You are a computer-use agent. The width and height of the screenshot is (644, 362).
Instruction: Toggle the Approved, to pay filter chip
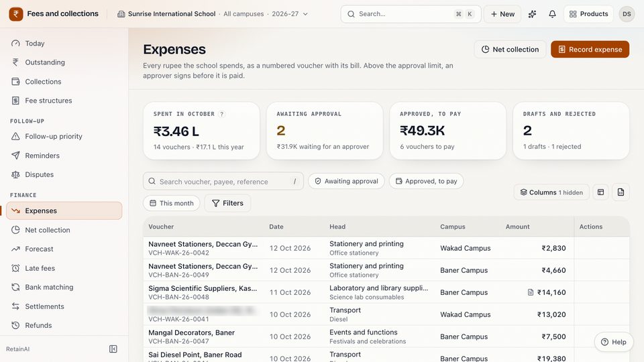tap(427, 181)
